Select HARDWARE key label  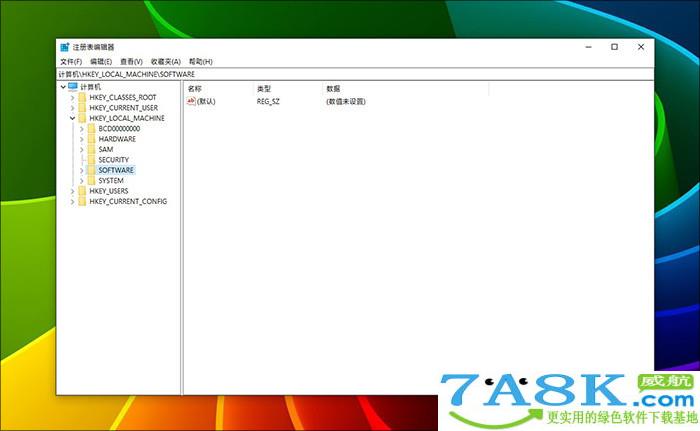(117, 139)
